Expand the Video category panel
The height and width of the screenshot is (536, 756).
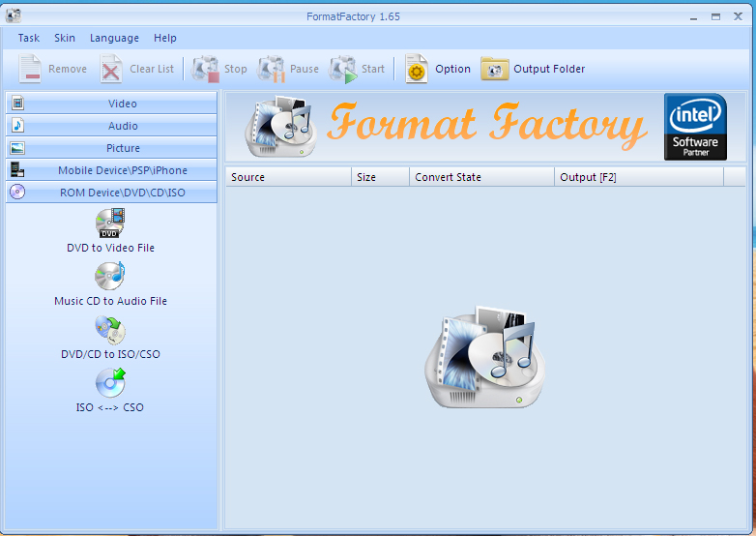(111, 104)
